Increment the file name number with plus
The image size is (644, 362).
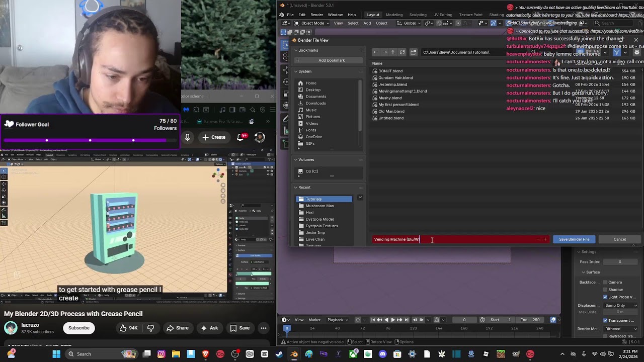[545, 239]
